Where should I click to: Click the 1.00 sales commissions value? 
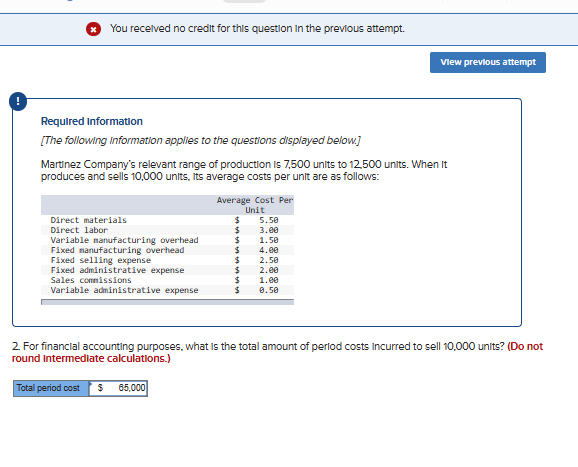coord(269,280)
